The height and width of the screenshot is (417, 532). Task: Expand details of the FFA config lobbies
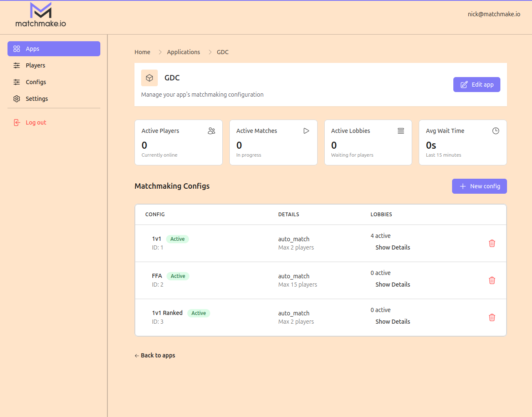pyautogui.click(x=393, y=284)
